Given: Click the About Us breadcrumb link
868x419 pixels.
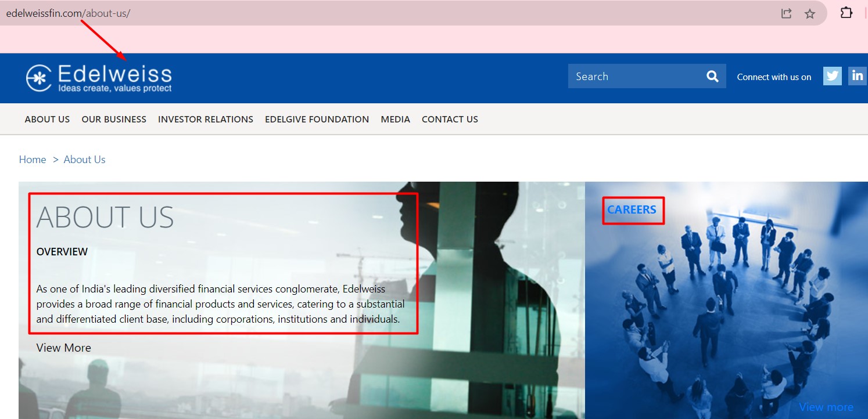Looking at the screenshot, I should [84, 160].
